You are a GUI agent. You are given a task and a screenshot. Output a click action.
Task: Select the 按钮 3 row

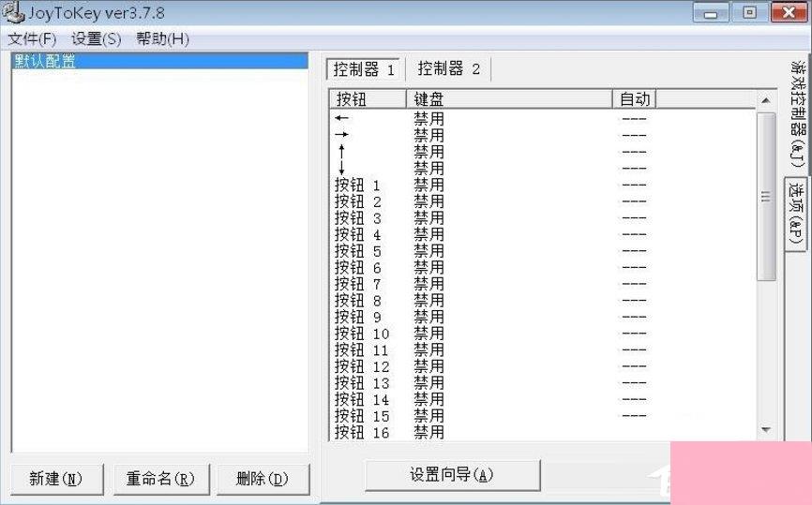542,217
